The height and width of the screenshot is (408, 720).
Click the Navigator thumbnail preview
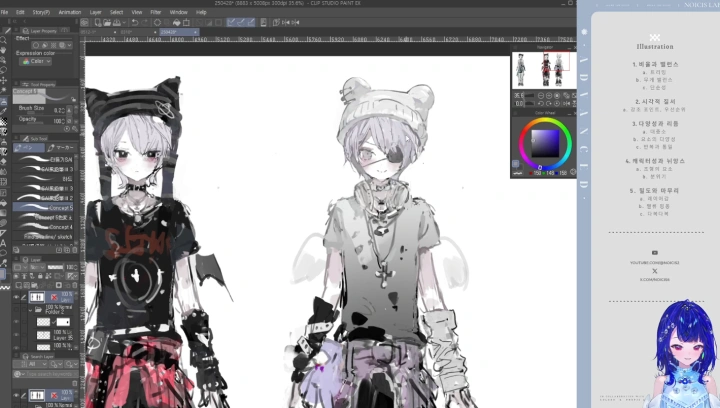(x=543, y=70)
